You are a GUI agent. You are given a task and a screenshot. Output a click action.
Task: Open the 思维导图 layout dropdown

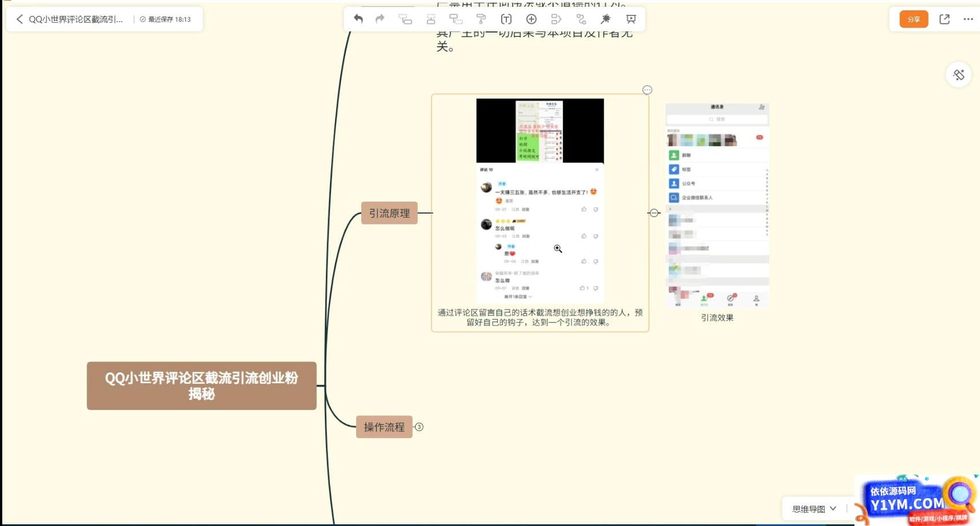tap(814, 508)
